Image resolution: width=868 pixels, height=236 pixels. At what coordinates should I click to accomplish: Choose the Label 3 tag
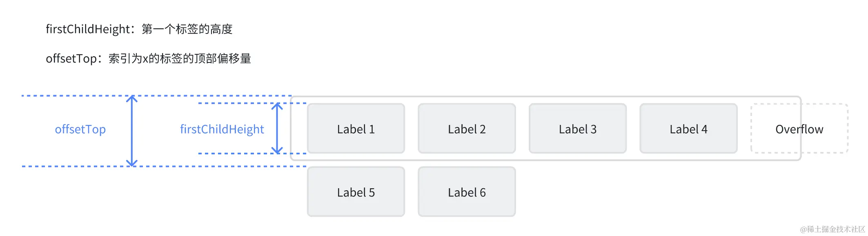coord(577,129)
